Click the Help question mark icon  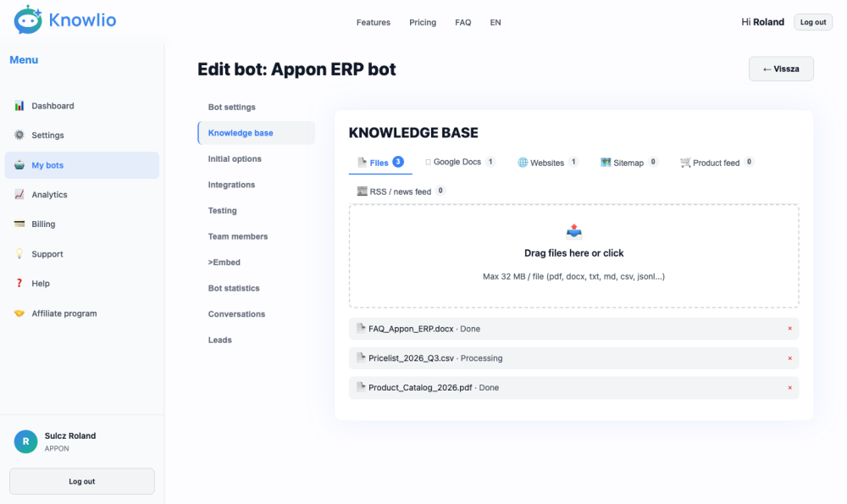click(x=19, y=283)
